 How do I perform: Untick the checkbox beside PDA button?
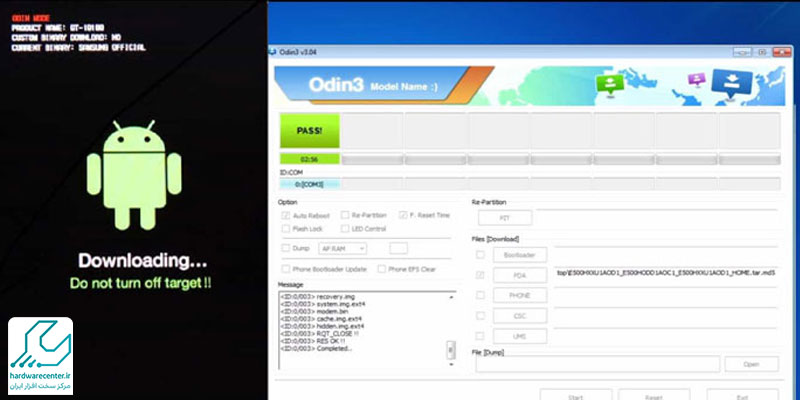pyautogui.click(x=480, y=275)
